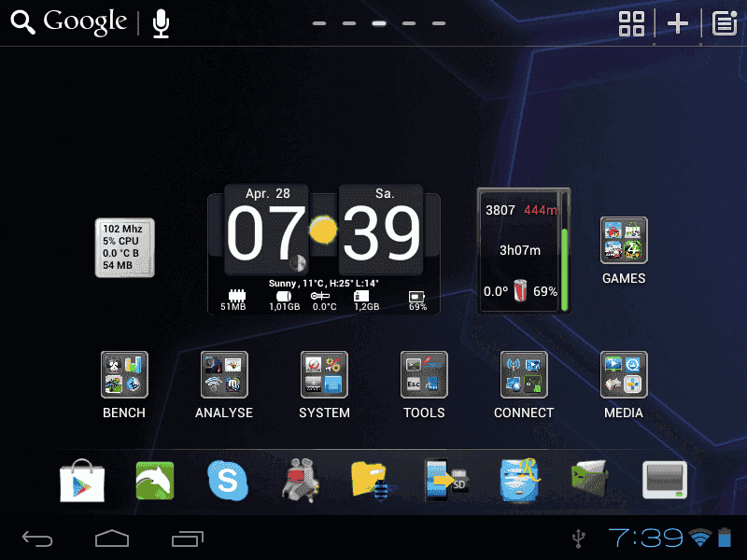Tap the 1,2GB SD card indicator
This screenshot has height=560, width=747.
366,301
